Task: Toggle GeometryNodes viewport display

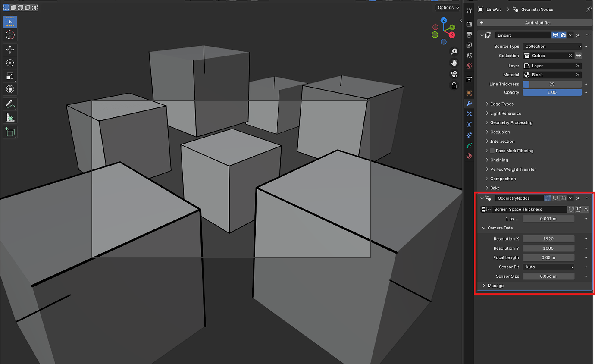Action: click(x=556, y=198)
